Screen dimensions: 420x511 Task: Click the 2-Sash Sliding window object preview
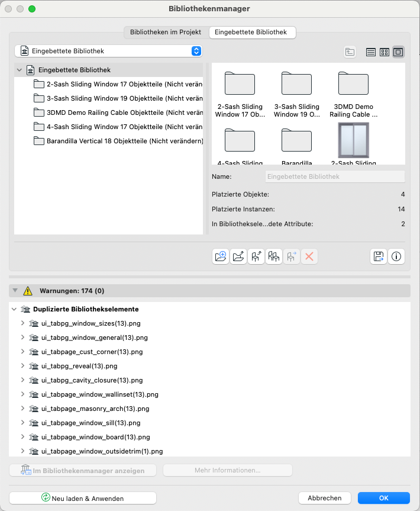tap(354, 140)
